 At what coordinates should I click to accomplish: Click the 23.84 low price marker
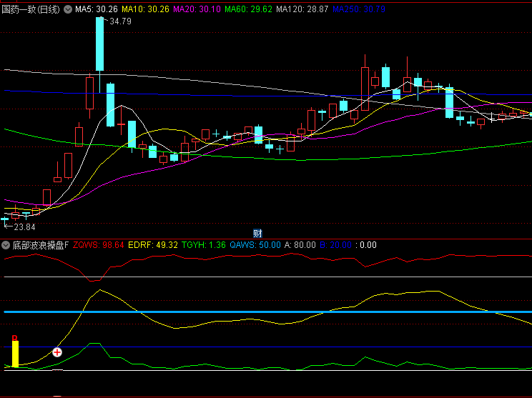point(21,227)
